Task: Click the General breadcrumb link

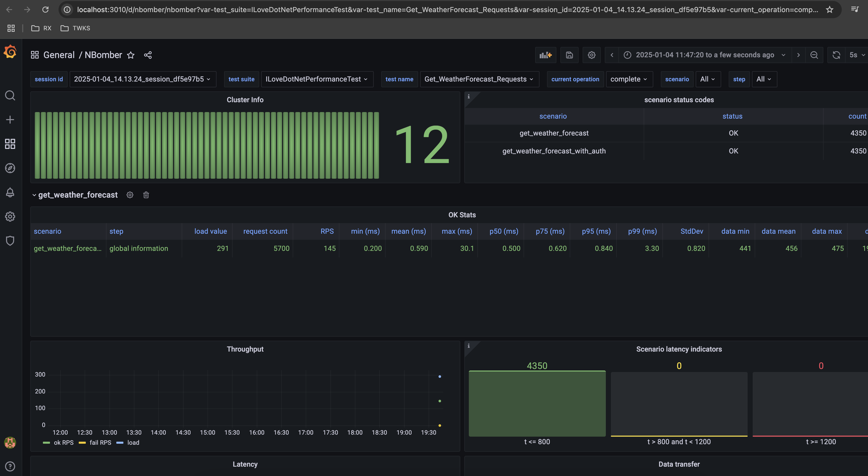Action: pos(59,55)
